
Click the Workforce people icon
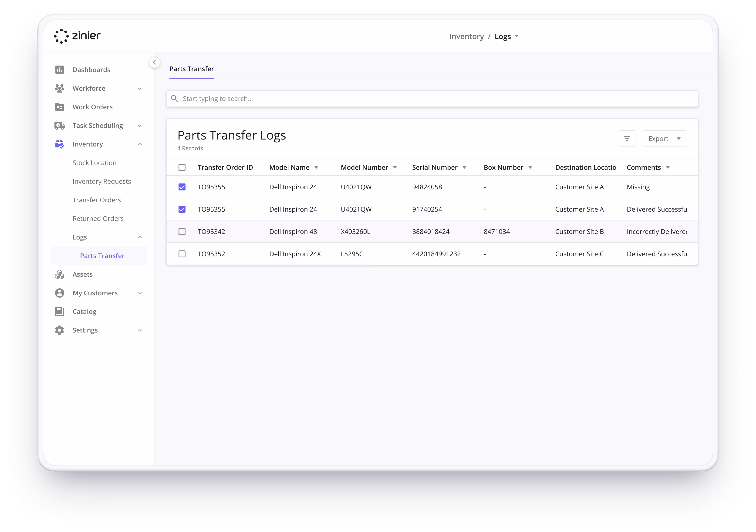tap(59, 88)
